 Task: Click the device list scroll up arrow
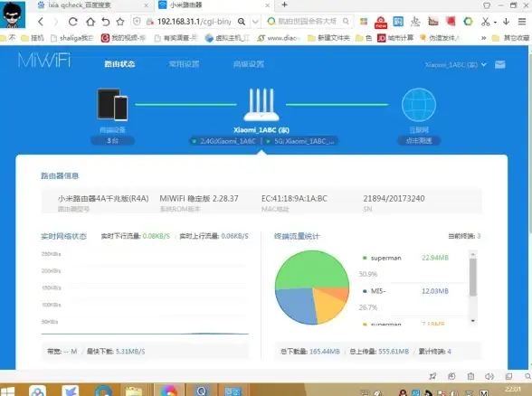pos(473,254)
